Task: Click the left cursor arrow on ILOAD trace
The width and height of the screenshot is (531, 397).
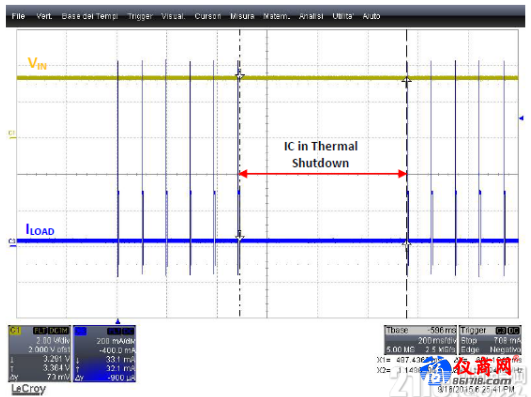Action: [239, 237]
